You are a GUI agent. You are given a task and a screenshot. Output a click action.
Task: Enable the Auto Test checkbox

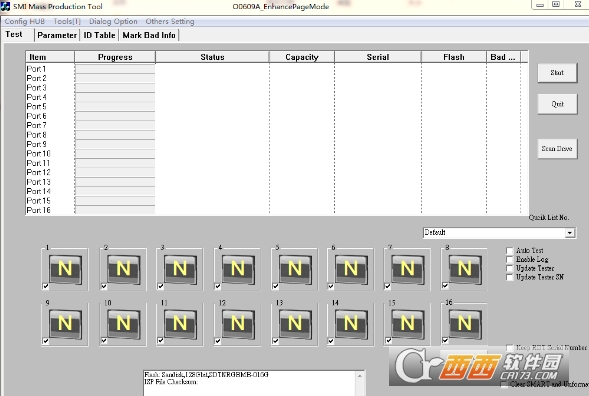tap(509, 251)
